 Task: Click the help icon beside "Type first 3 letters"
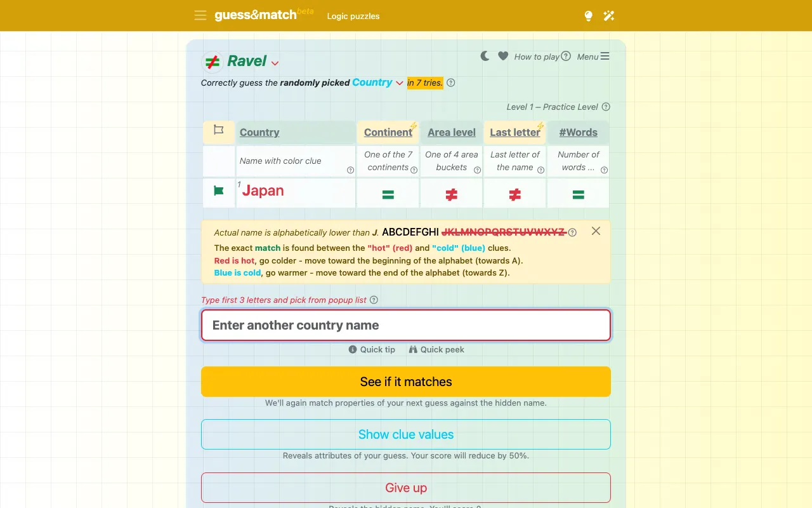374,300
